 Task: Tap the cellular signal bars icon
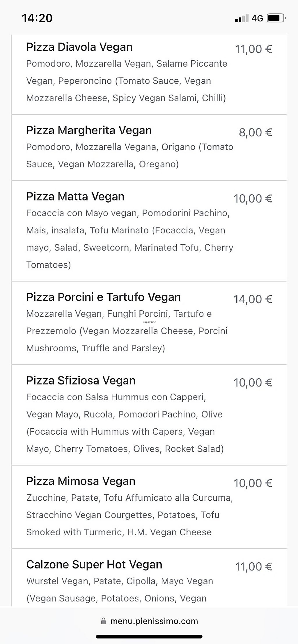pyautogui.click(x=242, y=18)
